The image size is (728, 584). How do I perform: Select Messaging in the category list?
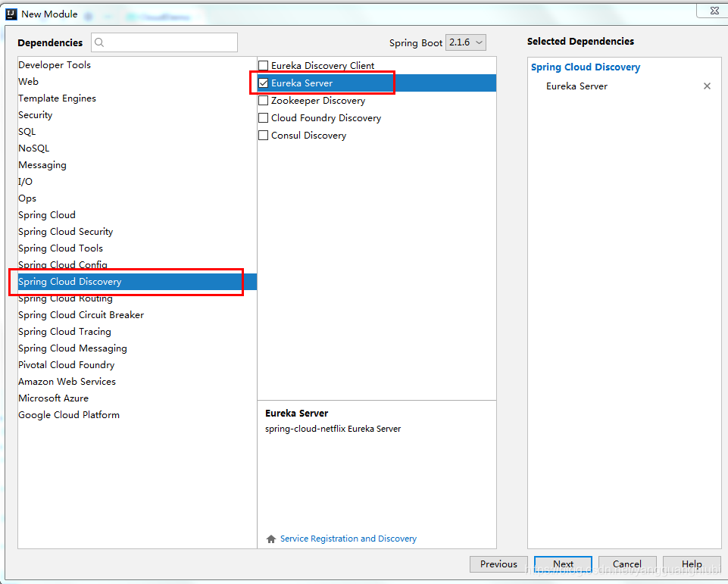click(137, 165)
